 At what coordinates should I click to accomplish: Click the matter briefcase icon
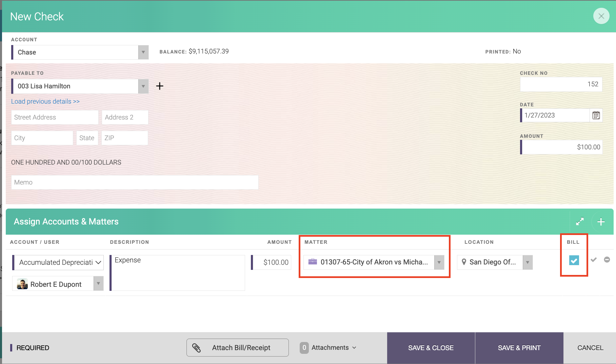point(313,262)
